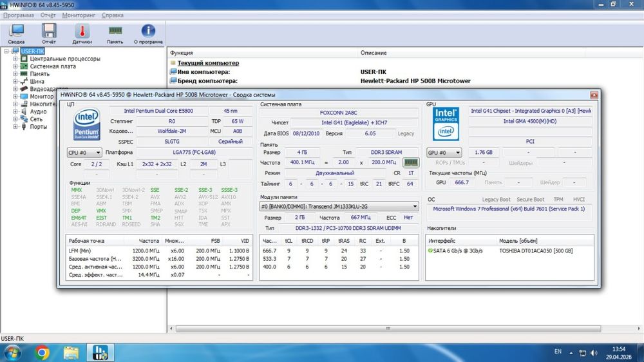Open the Датчики sensors icon
Image resolution: width=644 pixels, height=362 pixels.
[82, 33]
